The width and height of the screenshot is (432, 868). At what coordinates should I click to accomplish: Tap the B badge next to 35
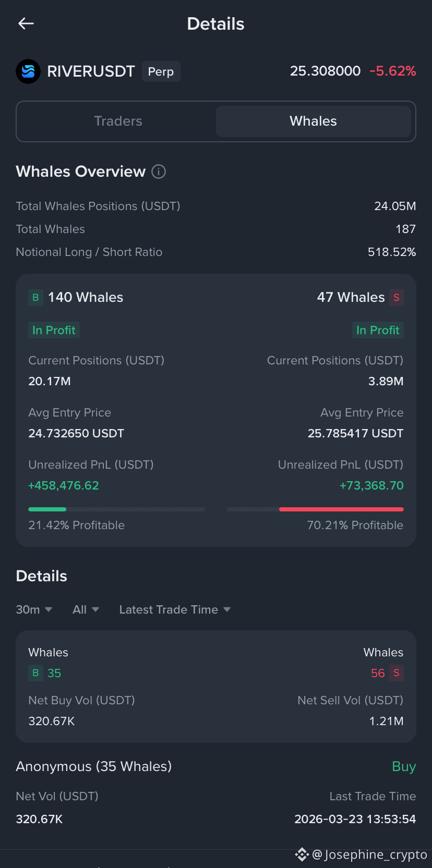[x=35, y=673]
